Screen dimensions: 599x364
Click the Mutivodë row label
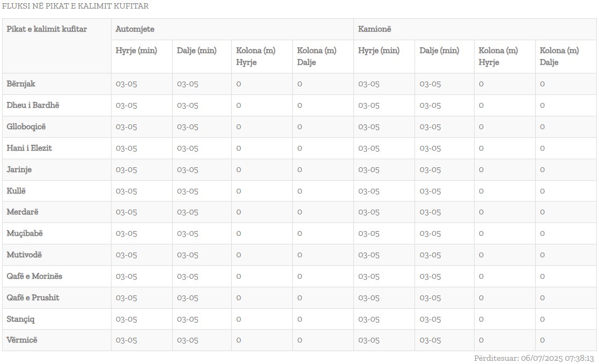24,255
